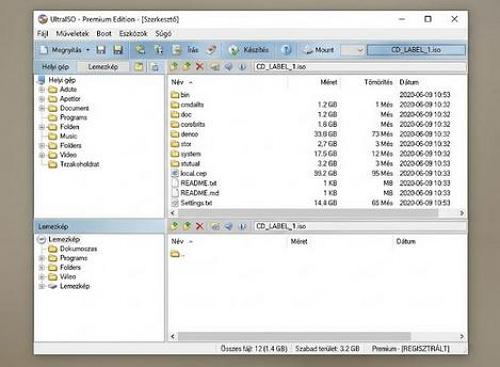Image resolution: width=500 pixels, height=367 pixels.
Task: Click the first green up arrow in upper pane
Action: coord(173,66)
